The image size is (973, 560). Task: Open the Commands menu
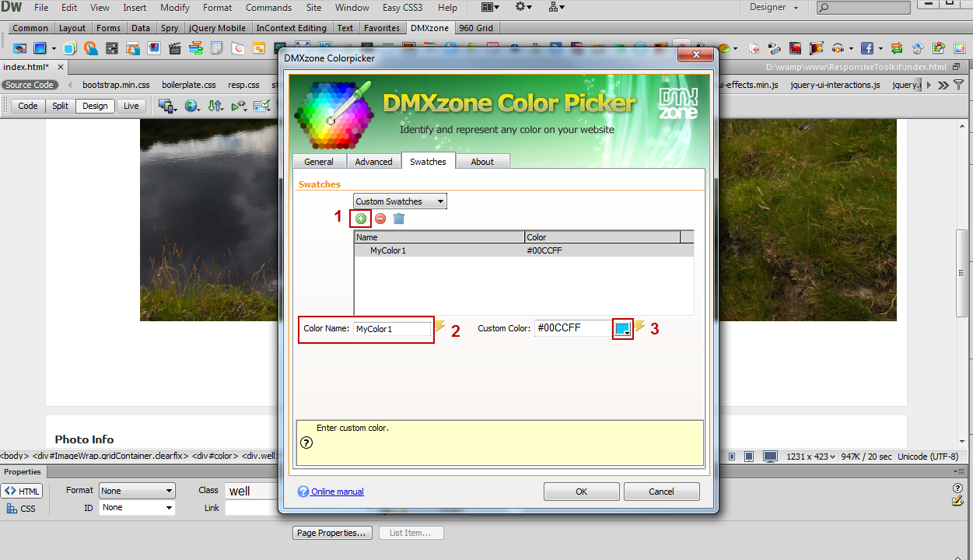click(x=269, y=8)
